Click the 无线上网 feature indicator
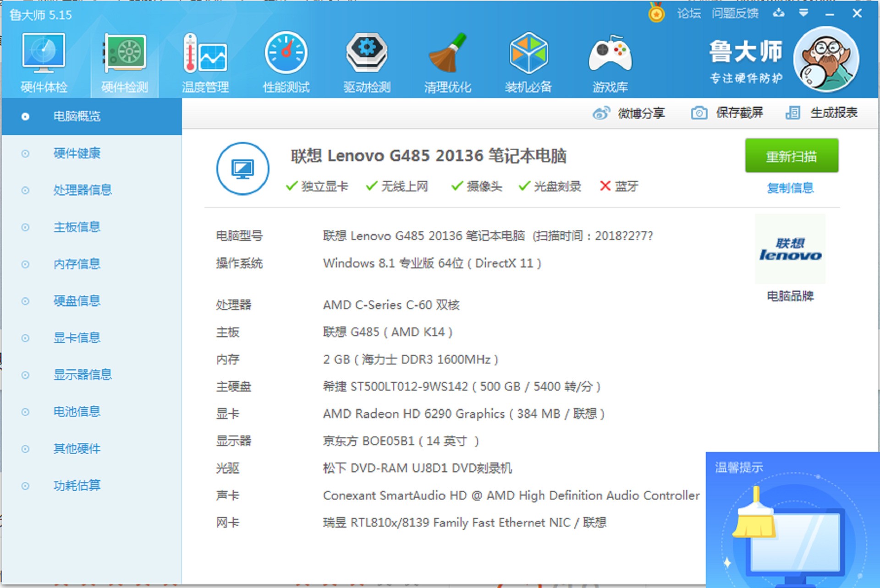The image size is (880, 588). (x=397, y=186)
